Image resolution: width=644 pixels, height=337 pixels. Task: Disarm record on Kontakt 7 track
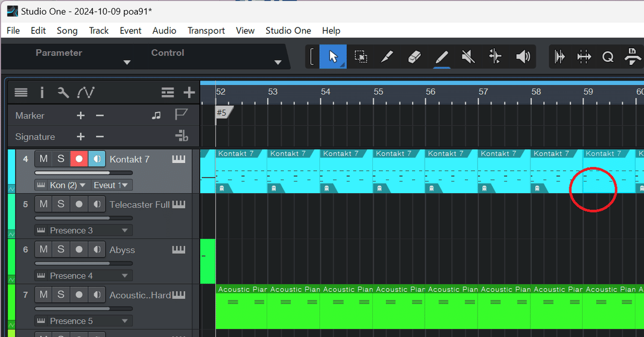point(79,159)
